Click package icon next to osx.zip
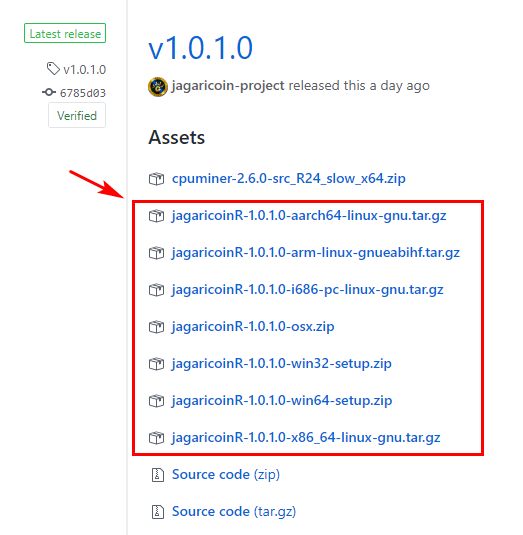The height and width of the screenshot is (535, 523). 156,327
